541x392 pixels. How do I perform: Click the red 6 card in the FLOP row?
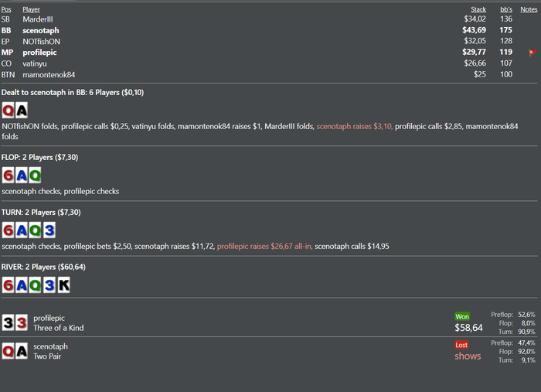click(x=9, y=175)
